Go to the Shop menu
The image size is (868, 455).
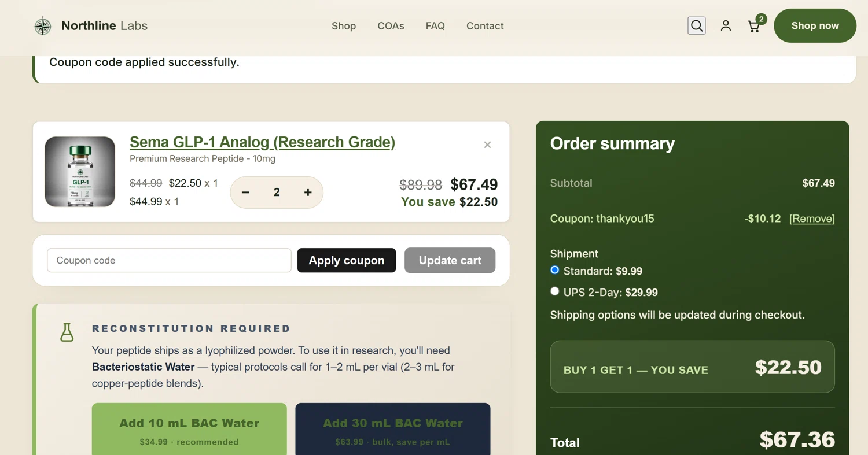coord(344,26)
